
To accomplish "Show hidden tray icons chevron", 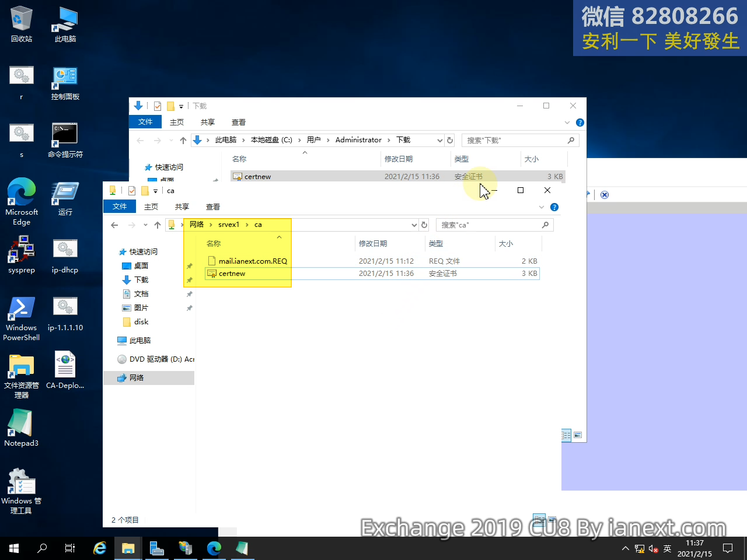I will [626, 549].
